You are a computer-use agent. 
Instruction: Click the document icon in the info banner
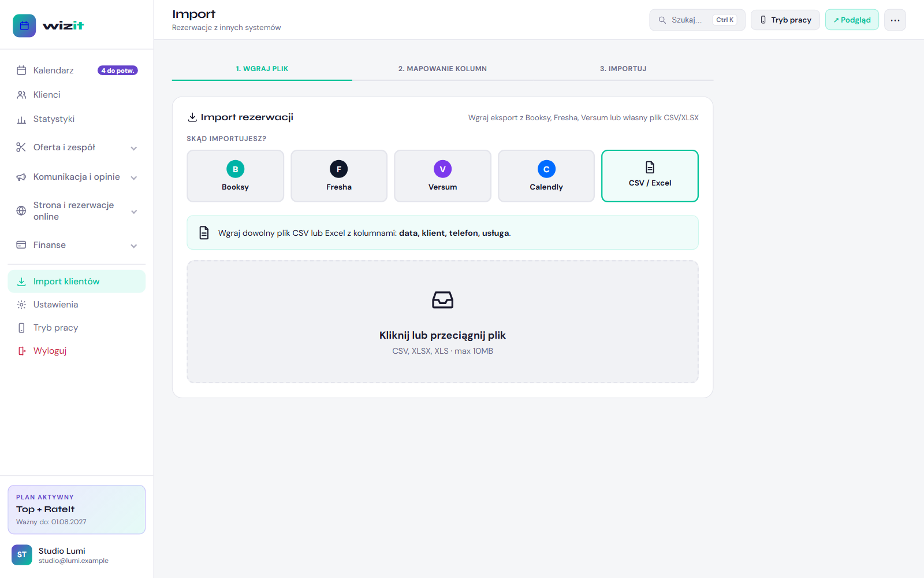[x=204, y=233]
